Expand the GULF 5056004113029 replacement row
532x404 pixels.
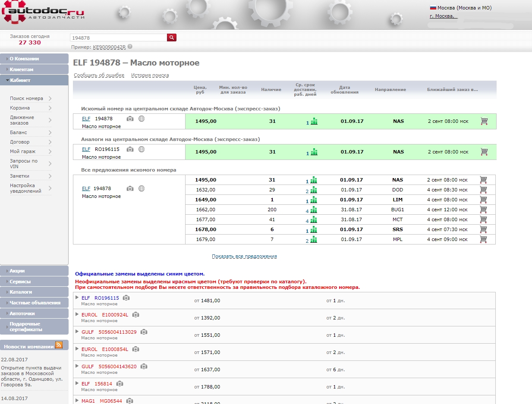(77, 332)
